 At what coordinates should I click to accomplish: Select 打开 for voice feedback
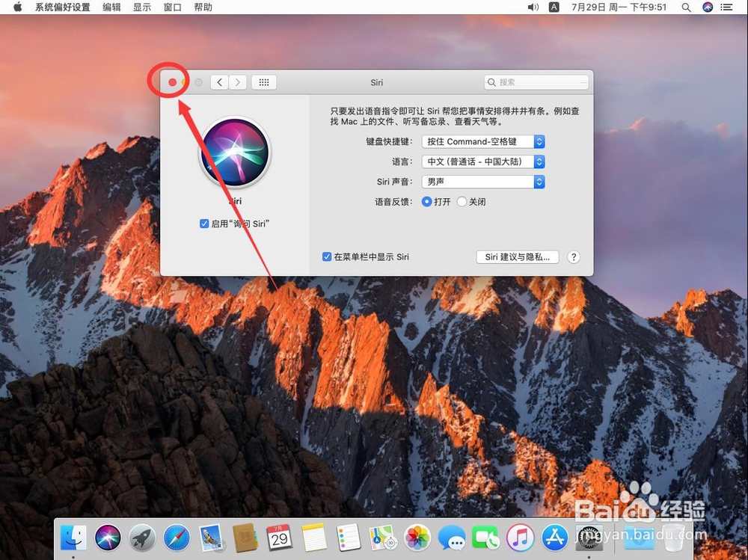click(x=427, y=202)
